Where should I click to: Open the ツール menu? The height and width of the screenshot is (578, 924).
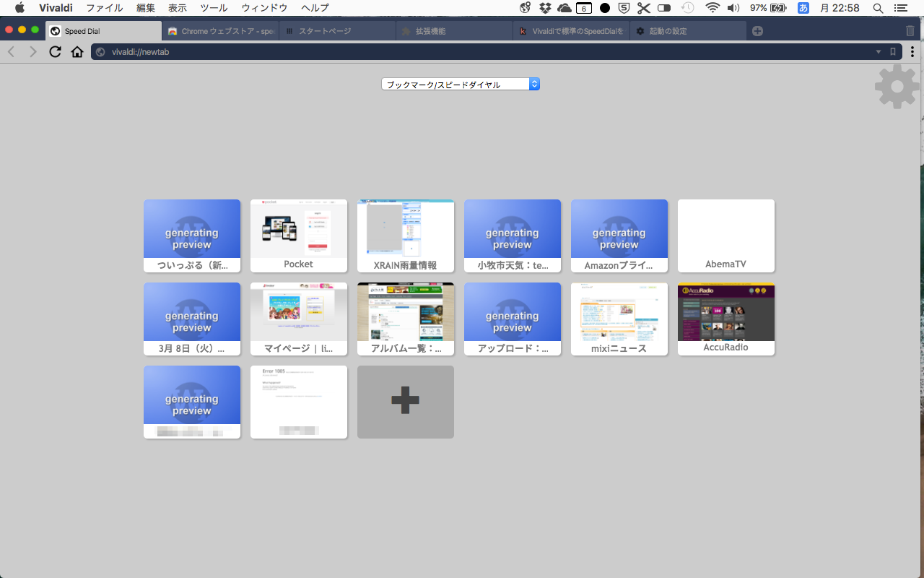tap(214, 8)
